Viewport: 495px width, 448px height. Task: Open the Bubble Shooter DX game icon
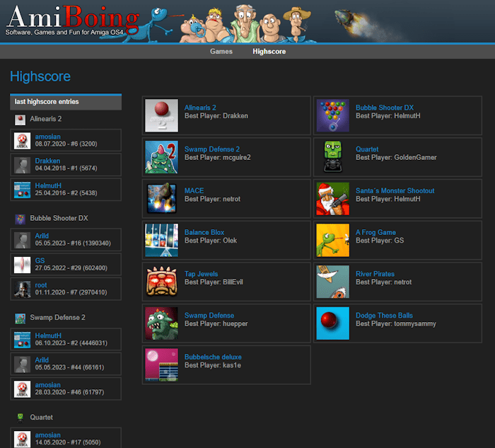[333, 115]
